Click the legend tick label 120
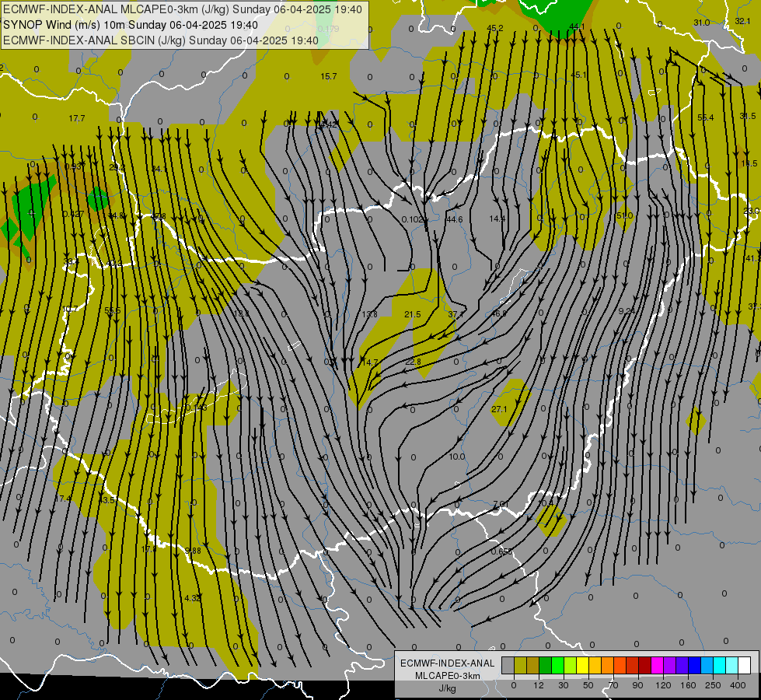This screenshot has height=700, width=761. [x=663, y=685]
